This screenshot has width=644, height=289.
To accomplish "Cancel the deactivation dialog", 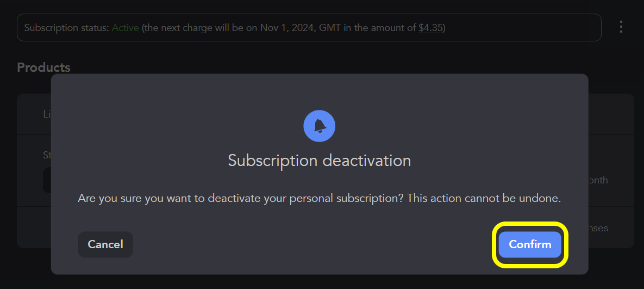I will point(105,244).
